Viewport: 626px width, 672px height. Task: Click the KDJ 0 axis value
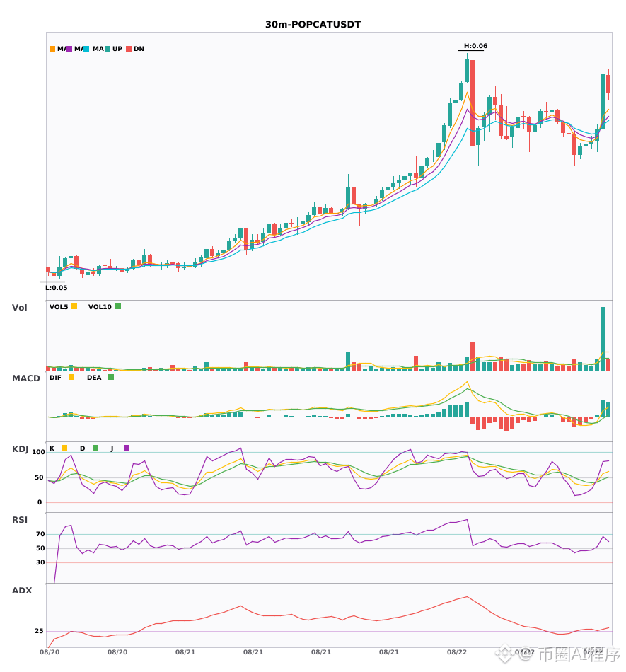(40, 502)
